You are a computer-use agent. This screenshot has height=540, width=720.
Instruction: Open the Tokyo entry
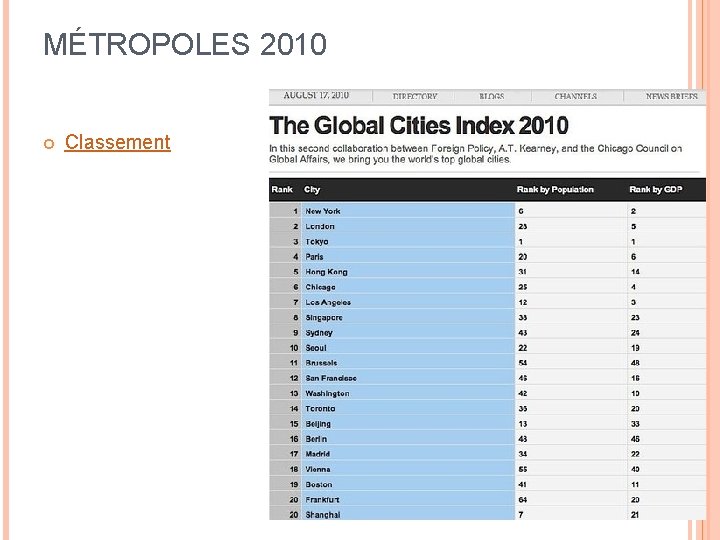pyautogui.click(x=317, y=241)
